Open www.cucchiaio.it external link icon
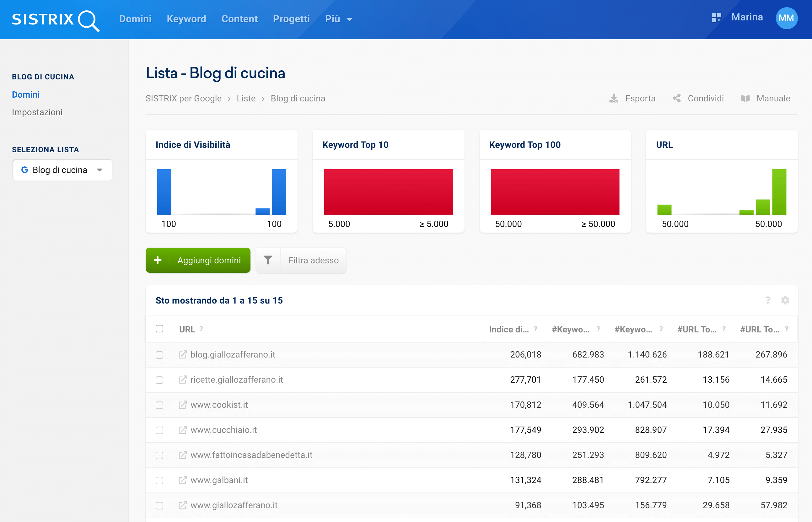Image resolution: width=812 pixels, height=522 pixels. pyautogui.click(x=183, y=430)
